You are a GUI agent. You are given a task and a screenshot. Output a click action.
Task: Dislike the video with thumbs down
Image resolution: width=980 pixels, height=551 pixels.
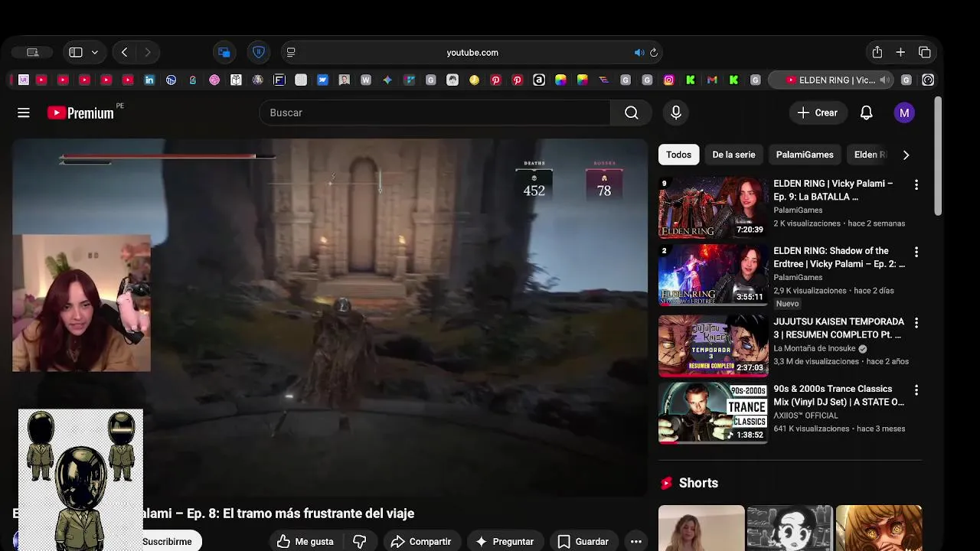(x=359, y=541)
